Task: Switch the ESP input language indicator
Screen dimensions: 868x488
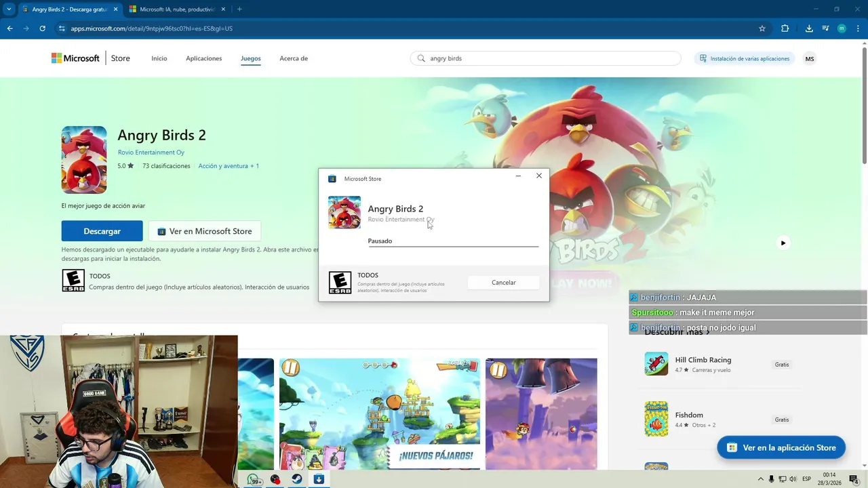Action: pos(807,479)
